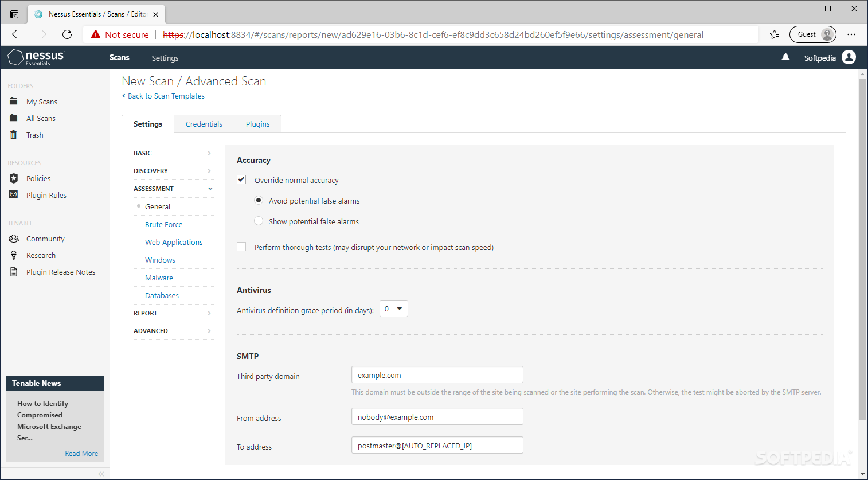
Task: Open Web Applications assessment settings
Action: pyautogui.click(x=174, y=242)
